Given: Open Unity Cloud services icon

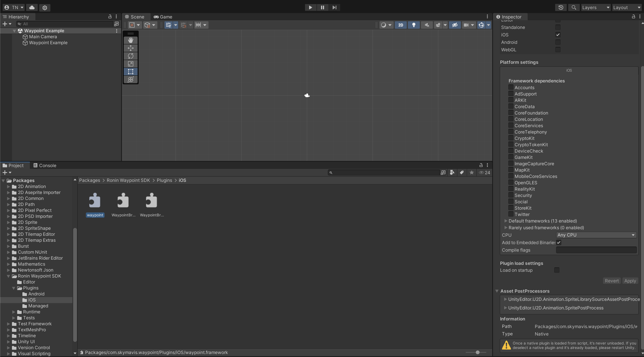Looking at the screenshot, I should tap(32, 7).
